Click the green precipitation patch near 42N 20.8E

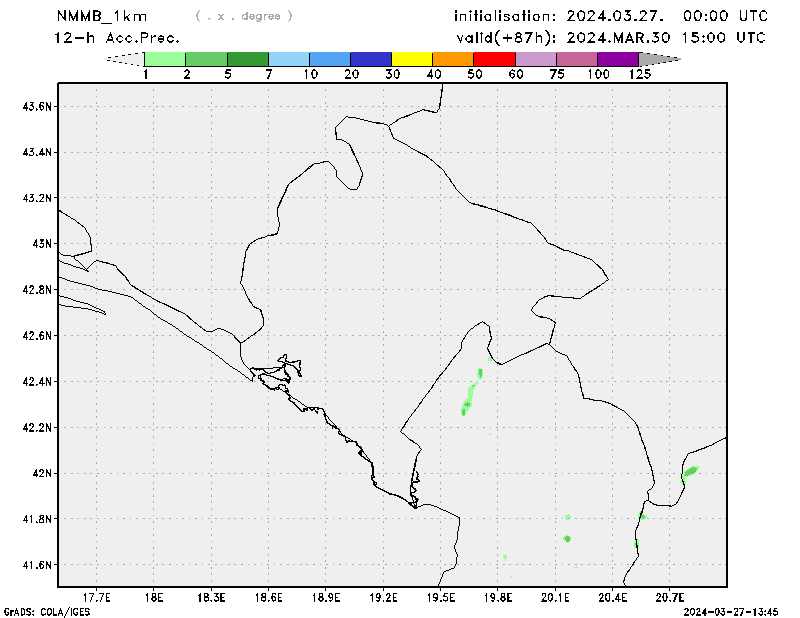tap(689, 472)
